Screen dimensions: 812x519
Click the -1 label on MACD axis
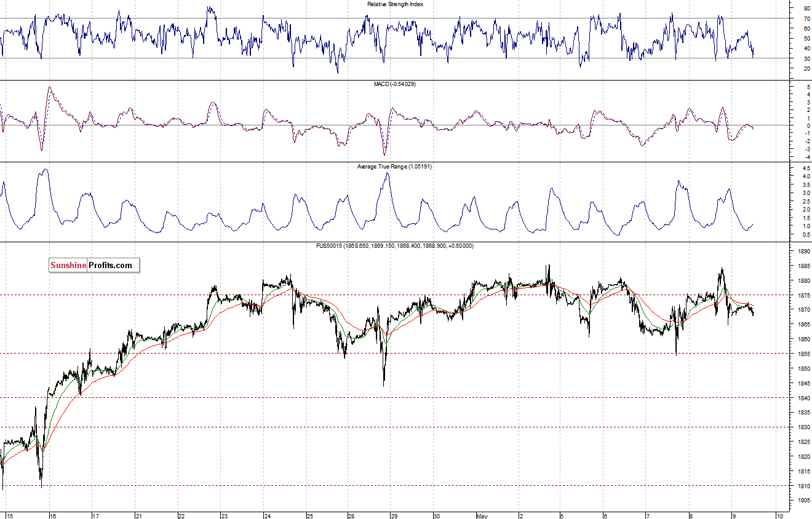click(x=806, y=133)
